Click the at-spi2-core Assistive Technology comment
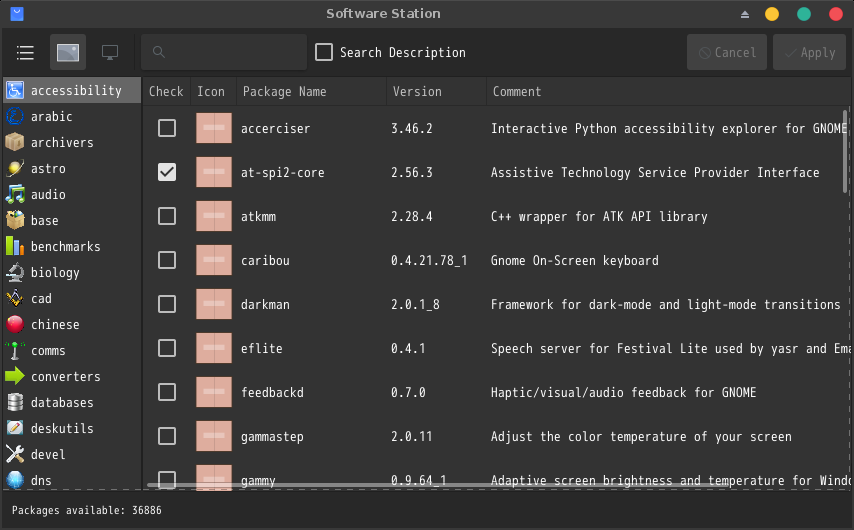 pyautogui.click(x=655, y=173)
